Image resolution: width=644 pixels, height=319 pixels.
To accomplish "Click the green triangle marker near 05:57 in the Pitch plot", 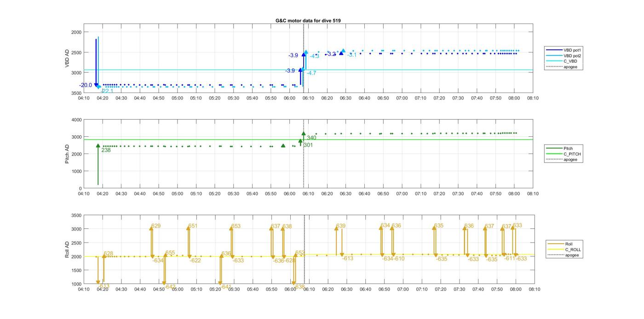I will pos(283,145).
